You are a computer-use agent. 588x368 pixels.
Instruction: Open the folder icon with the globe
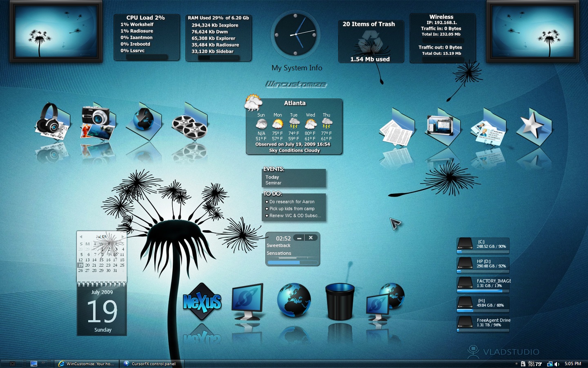point(144,121)
